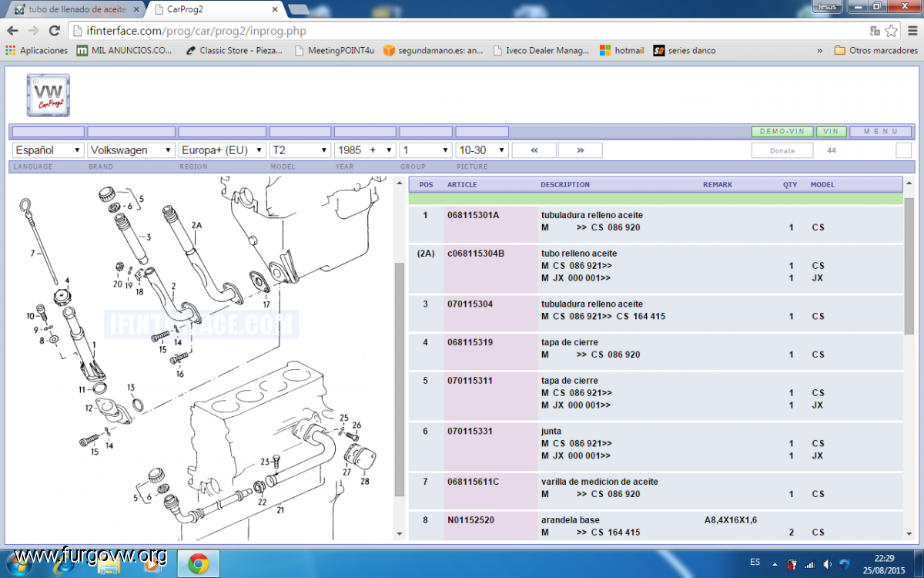Open the Aplicaciones apps shortcut

37,51
